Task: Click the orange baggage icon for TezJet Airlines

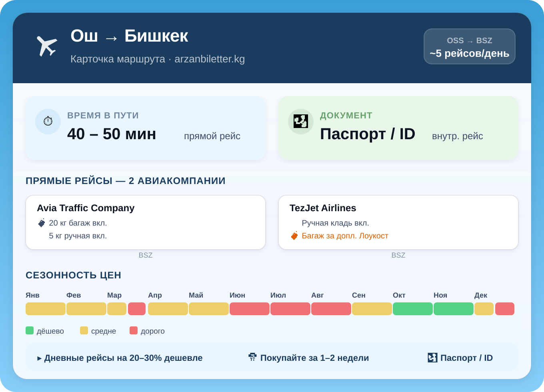Action: [x=295, y=236]
